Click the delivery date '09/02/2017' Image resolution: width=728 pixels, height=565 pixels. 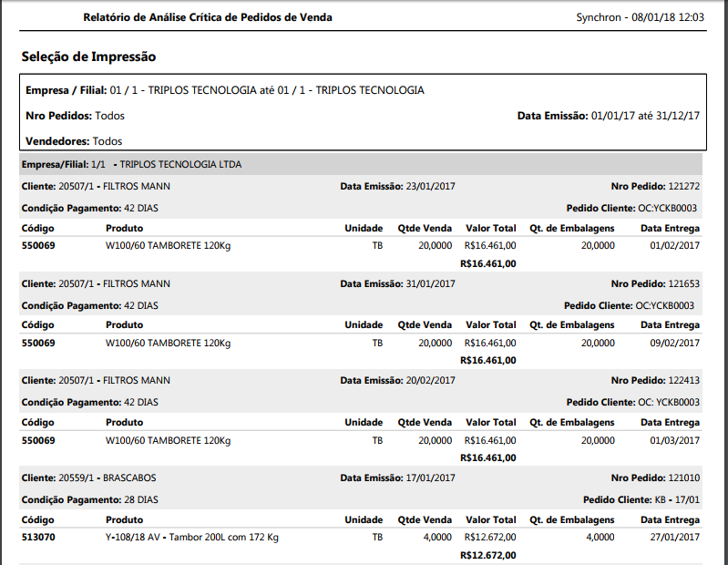pos(674,343)
